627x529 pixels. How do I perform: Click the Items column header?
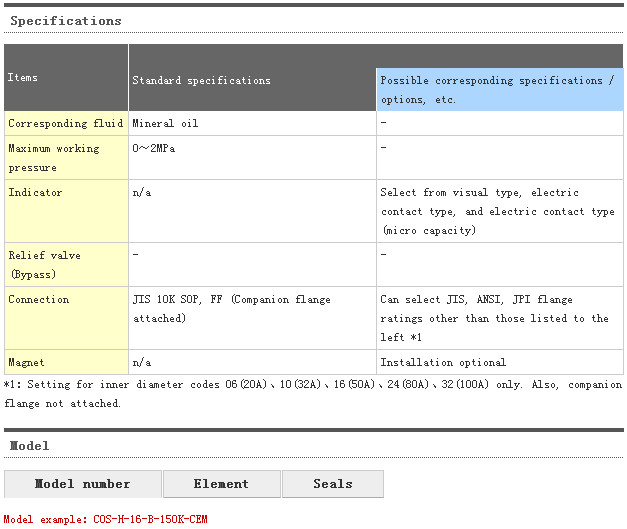(x=23, y=77)
